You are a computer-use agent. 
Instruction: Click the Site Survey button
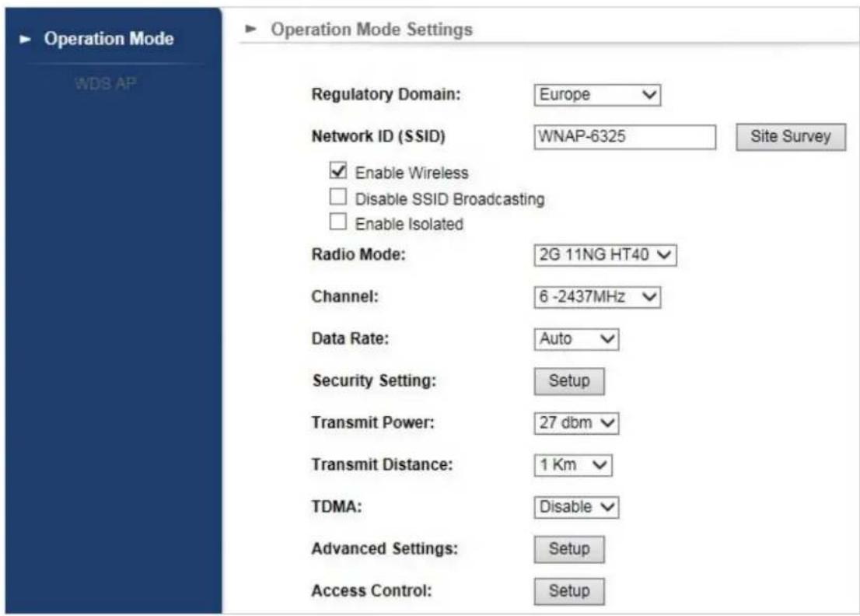pyautogui.click(x=790, y=137)
